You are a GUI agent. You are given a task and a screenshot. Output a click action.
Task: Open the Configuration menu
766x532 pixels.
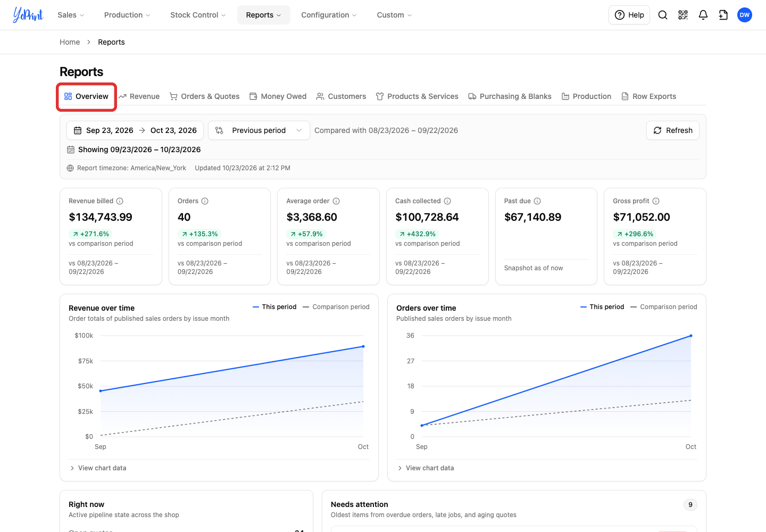329,15
